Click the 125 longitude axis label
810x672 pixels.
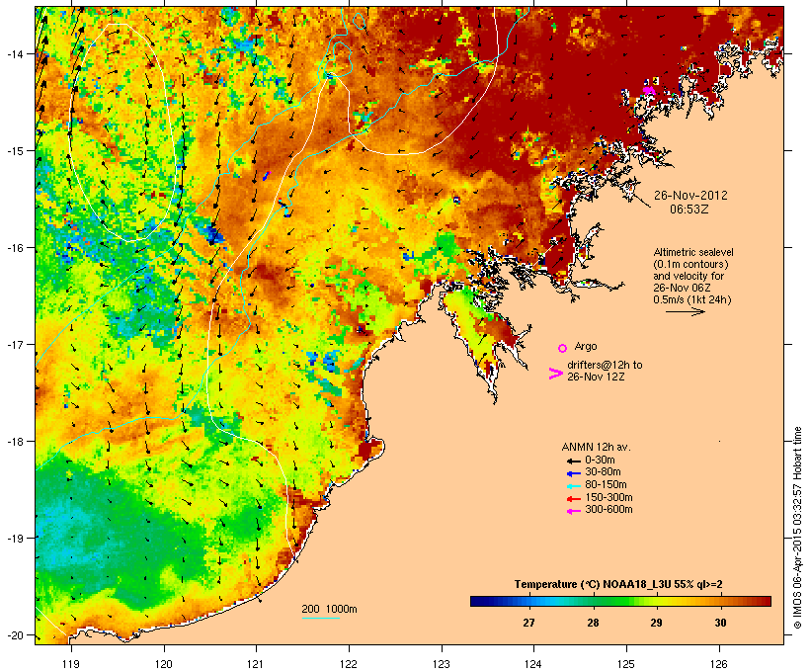point(626,664)
